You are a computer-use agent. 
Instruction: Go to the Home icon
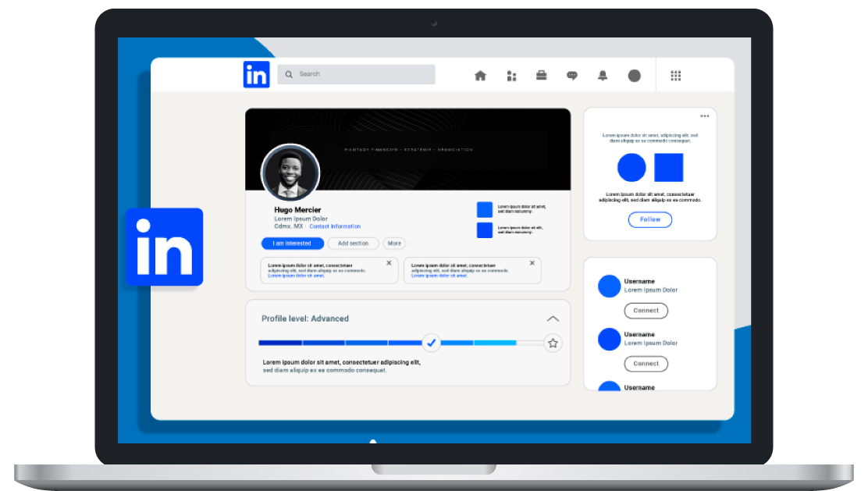481,76
